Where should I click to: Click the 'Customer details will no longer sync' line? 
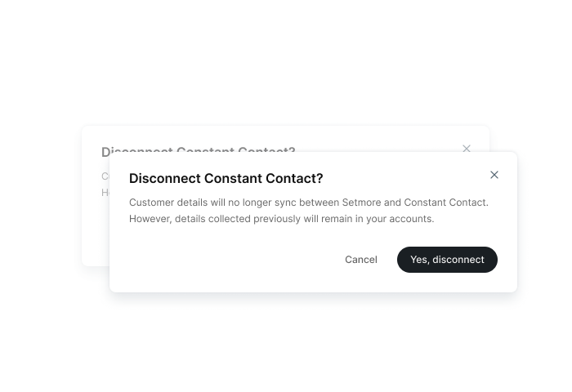[x=309, y=203]
